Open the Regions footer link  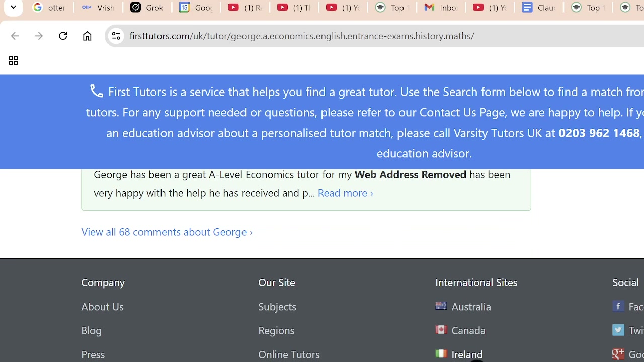pyautogui.click(x=276, y=331)
